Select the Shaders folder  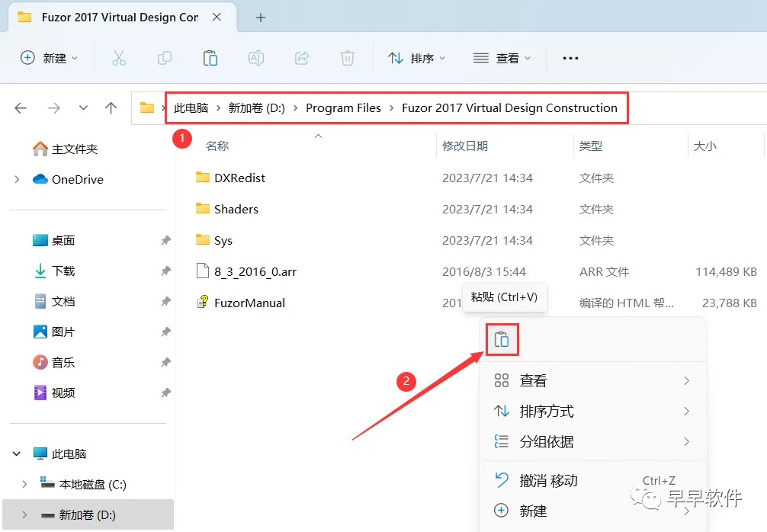tap(236, 210)
